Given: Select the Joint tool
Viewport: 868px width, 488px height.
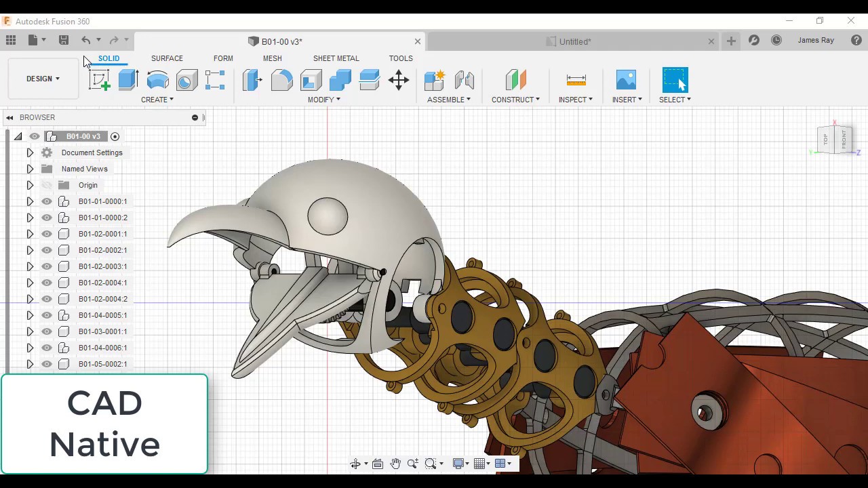Looking at the screenshot, I should coord(465,80).
